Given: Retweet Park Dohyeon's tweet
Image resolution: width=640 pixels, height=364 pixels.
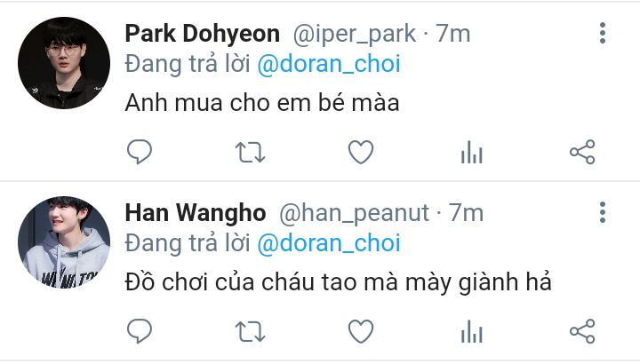Looking at the screenshot, I should click(x=250, y=152).
